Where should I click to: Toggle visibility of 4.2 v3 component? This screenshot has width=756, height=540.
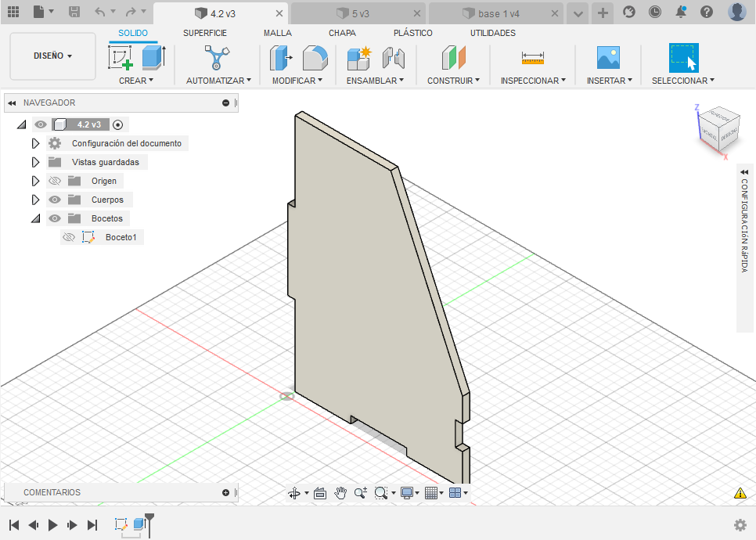(41, 125)
